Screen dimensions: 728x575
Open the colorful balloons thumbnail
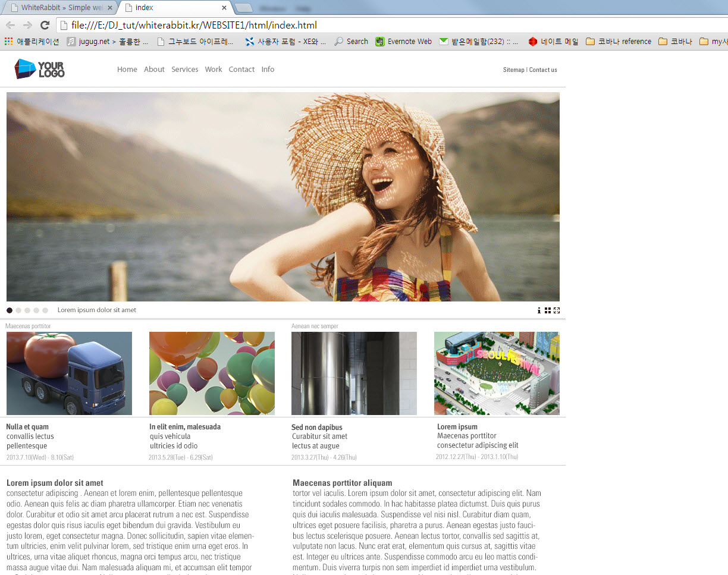click(x=212, y=373)
